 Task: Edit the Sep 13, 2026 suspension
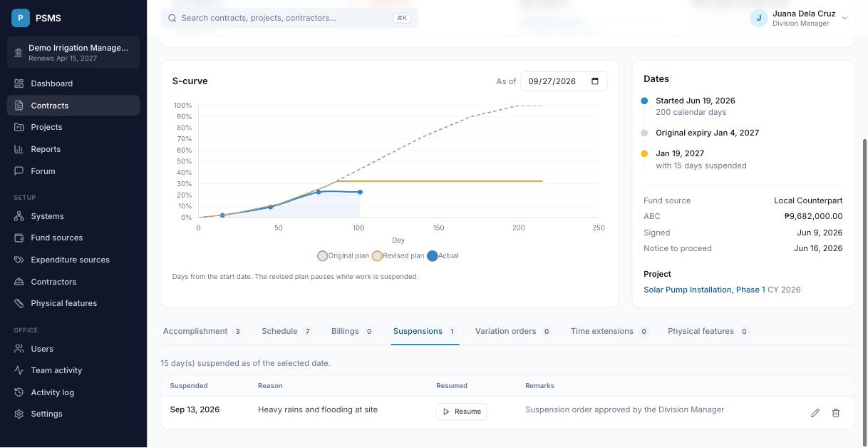815,412
